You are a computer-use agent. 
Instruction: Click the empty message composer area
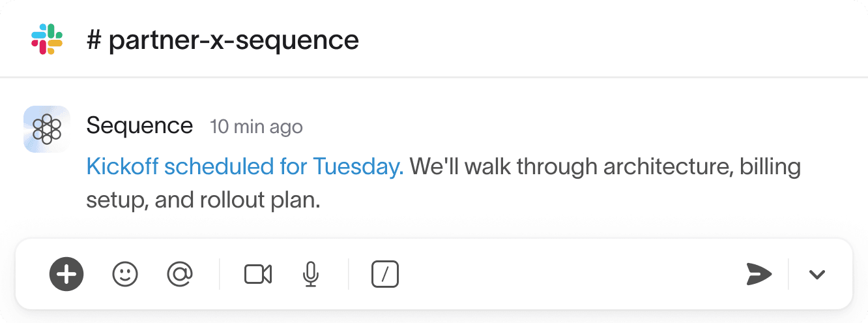[554, 274]
